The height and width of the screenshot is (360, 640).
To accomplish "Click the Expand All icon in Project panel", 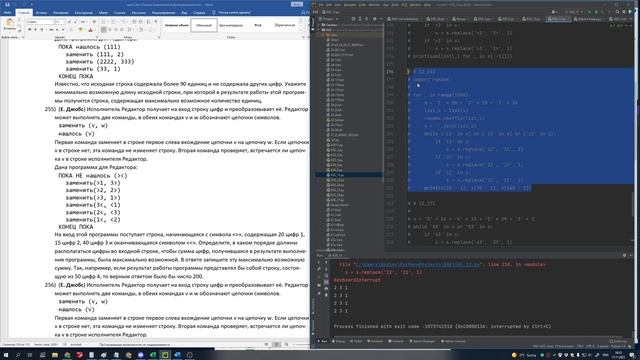I will click(x=360, y=19).
